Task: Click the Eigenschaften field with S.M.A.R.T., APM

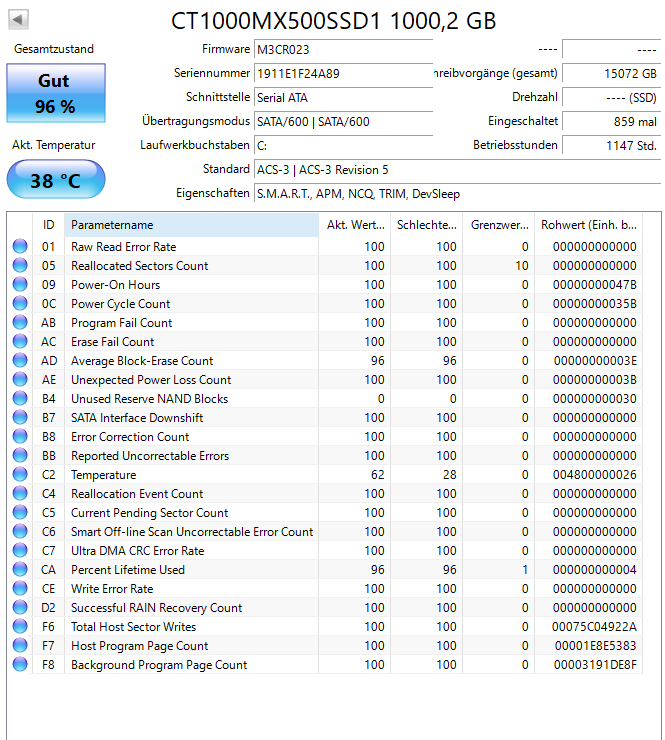Action: tap(457, 193)
